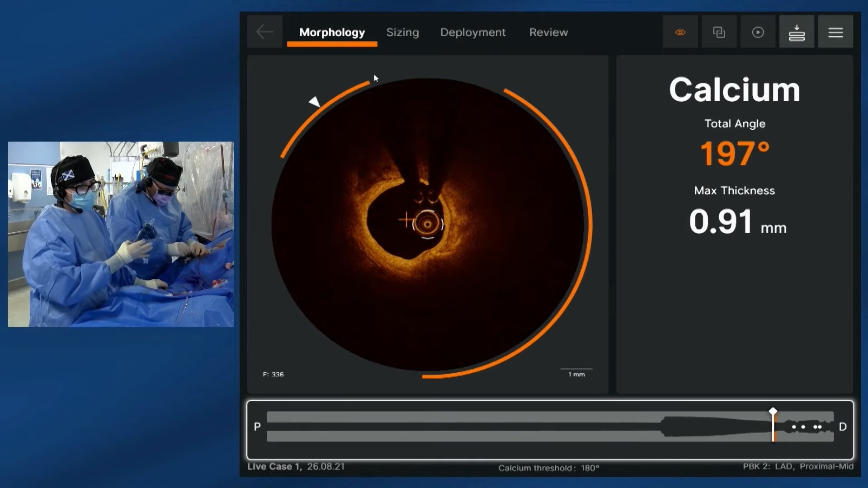This screenshot has width=868, height=488.
Task: Click the compare frames icon in the toolbar
Action: coord(719,32)
